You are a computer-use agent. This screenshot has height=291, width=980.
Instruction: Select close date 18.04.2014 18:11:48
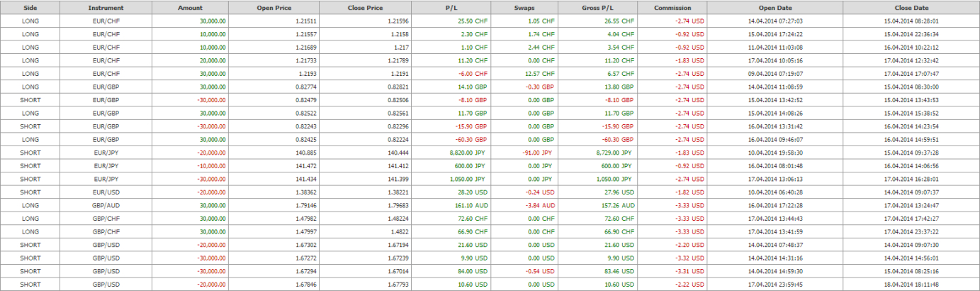[x=911, y=284]
